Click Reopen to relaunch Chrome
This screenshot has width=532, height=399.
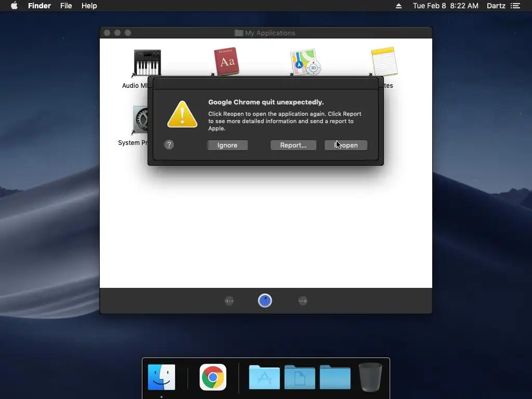(345, 145)
